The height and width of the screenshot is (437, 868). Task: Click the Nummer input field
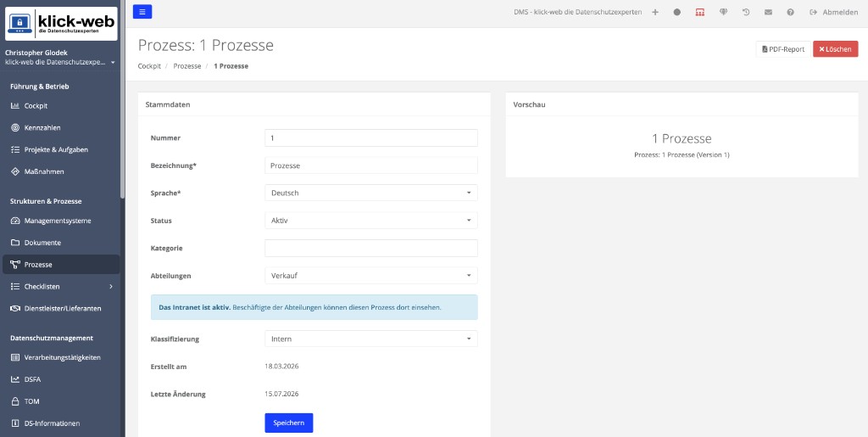(x=371, y=138)
